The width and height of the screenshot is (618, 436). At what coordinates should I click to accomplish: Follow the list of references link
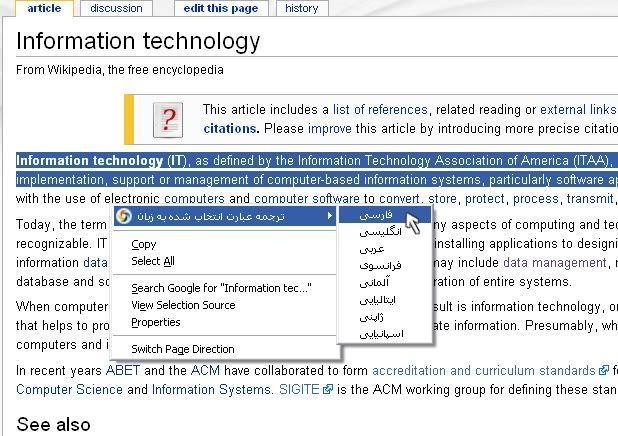[380, 109]
